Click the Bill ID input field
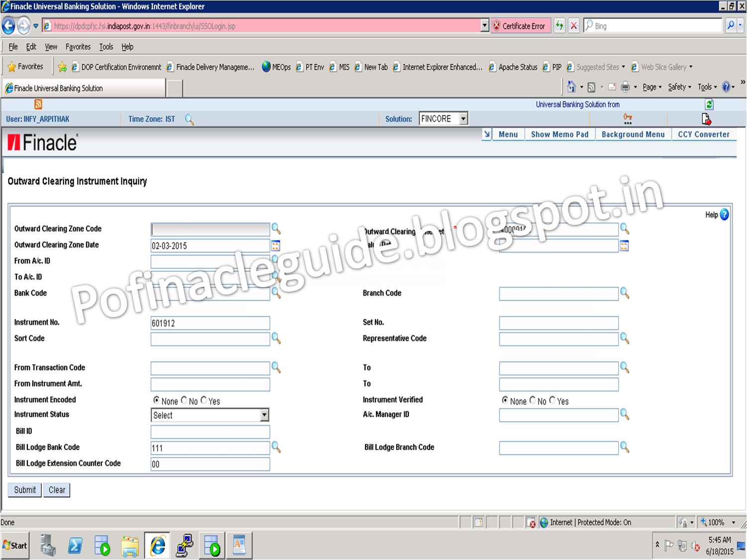 pos(210,431)
